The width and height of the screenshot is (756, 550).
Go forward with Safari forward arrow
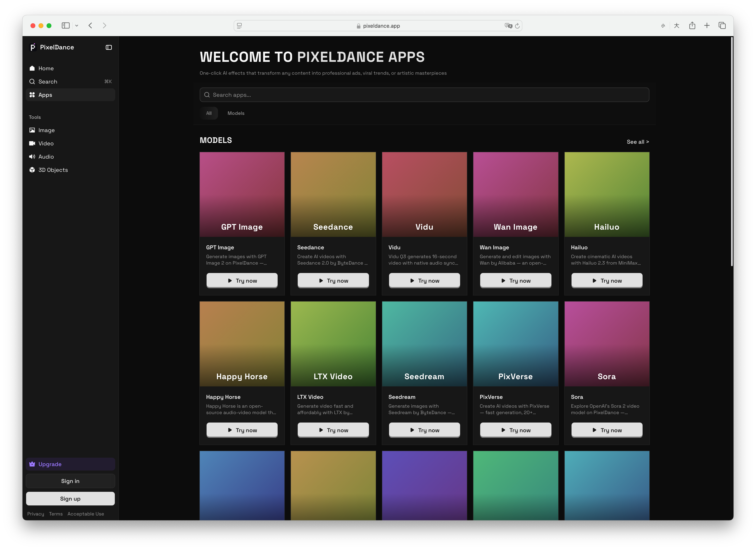[104, 26]
